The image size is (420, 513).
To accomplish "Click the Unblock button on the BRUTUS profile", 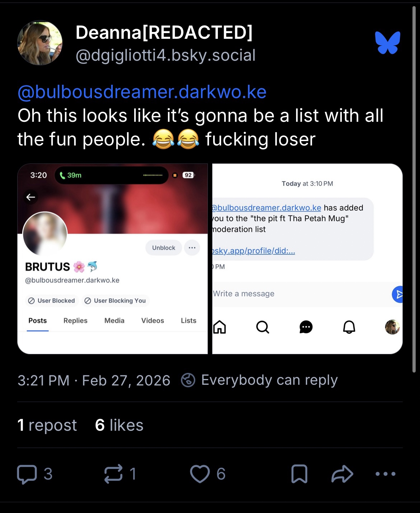I will click(x=164, y=248).
